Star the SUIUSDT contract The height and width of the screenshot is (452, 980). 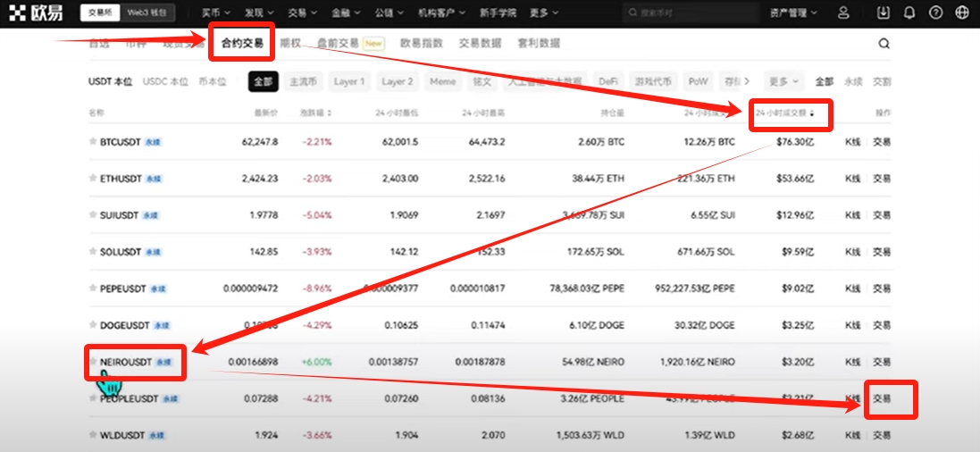[x=93, y=215]
